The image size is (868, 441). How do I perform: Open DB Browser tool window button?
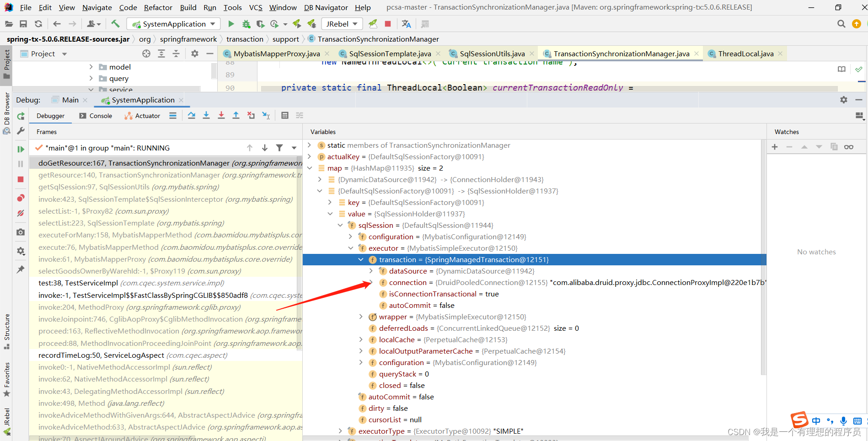click(x=6, y=113)
